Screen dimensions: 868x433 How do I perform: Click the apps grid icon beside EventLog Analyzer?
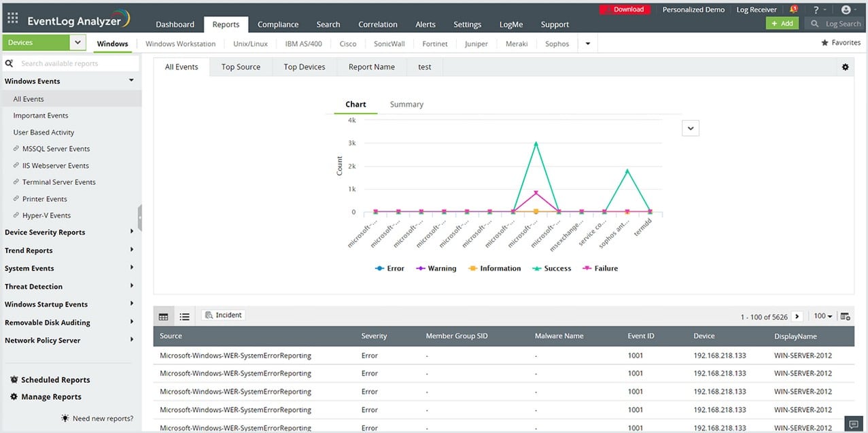(x=12, y=17)
